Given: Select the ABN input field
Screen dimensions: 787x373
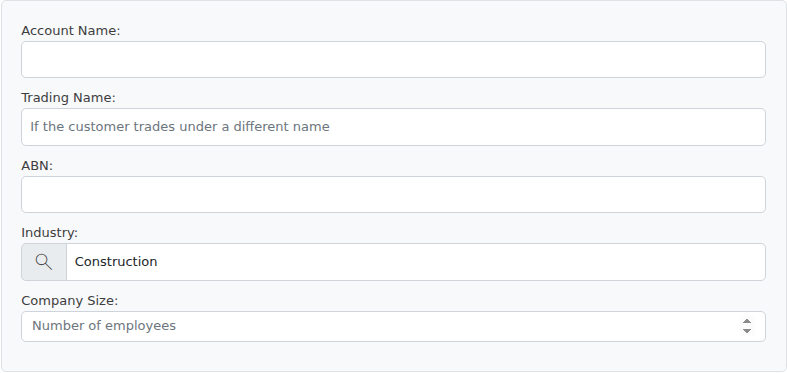Looking at the screenshot, I should tap(393, 194).
